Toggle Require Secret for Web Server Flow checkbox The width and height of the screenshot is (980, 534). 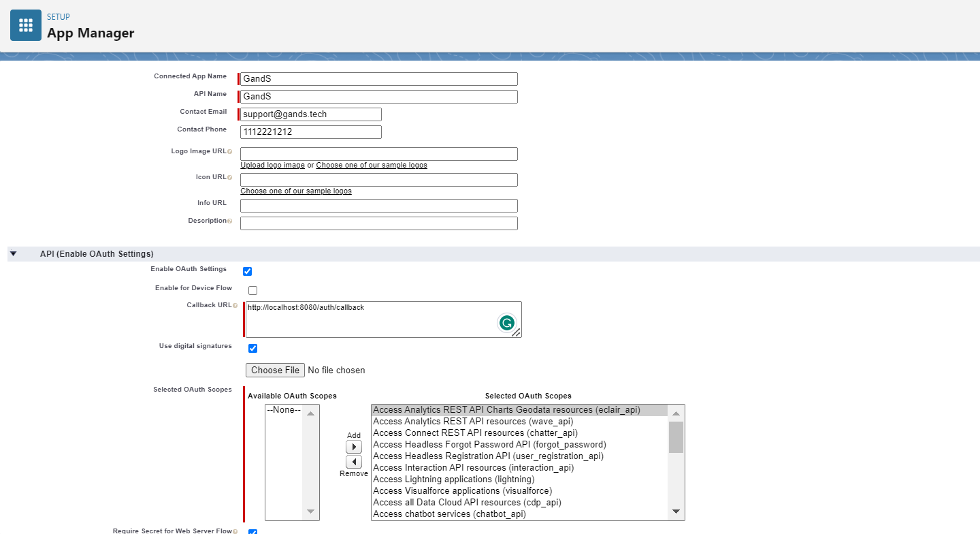click(x=253, y=532)
